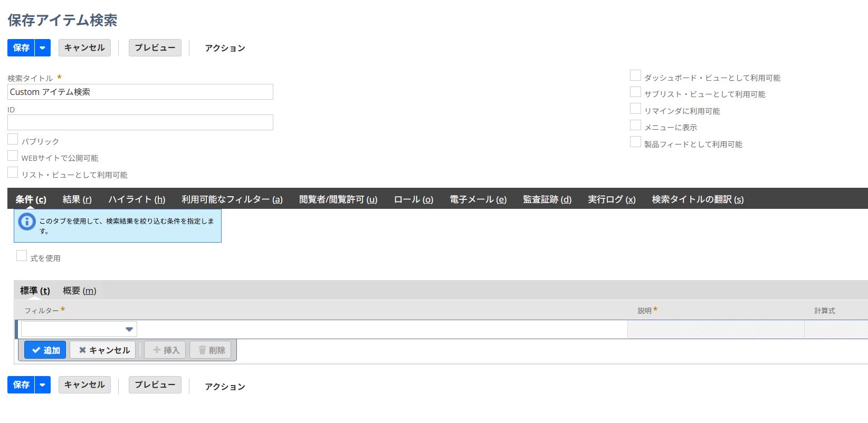Open the フィルター dropdown list
Viewport: 868px width, 423px height.
tap(129, 330)
